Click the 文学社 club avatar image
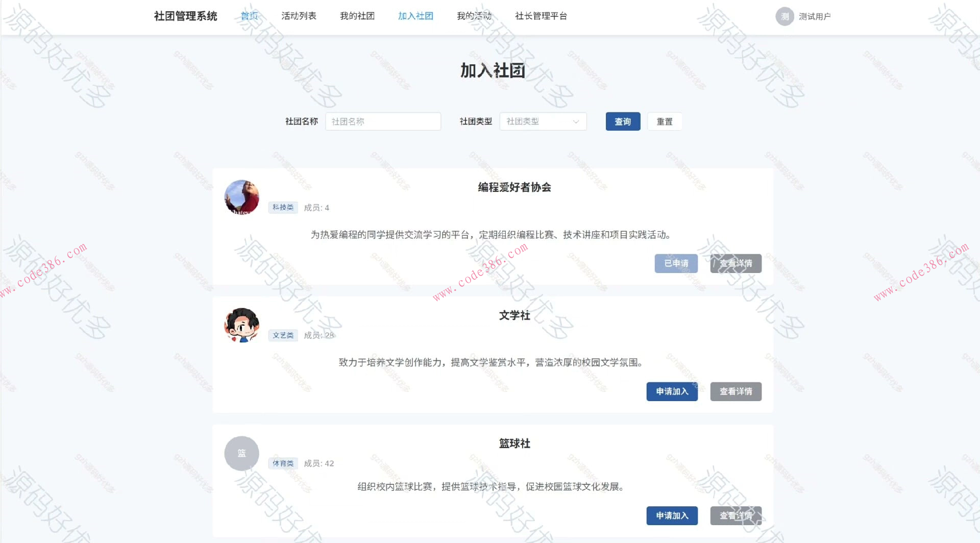980x543 pixels. [241, 325]
